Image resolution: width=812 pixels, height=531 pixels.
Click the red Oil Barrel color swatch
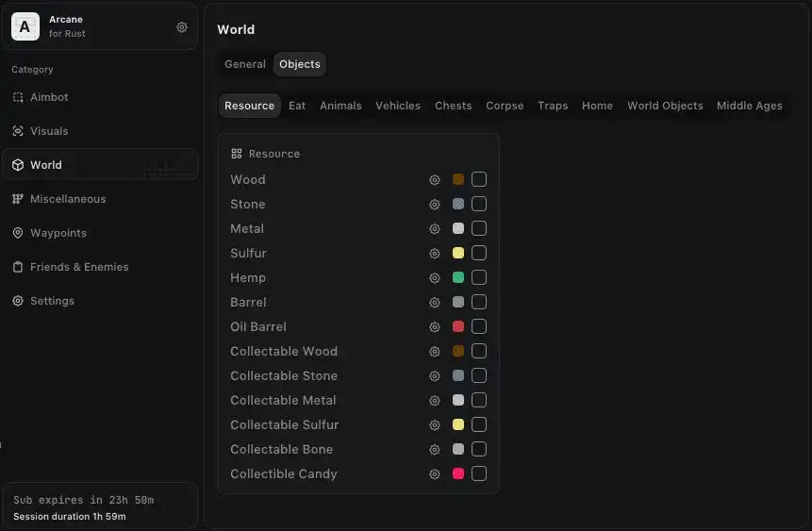tap(458, 327)
